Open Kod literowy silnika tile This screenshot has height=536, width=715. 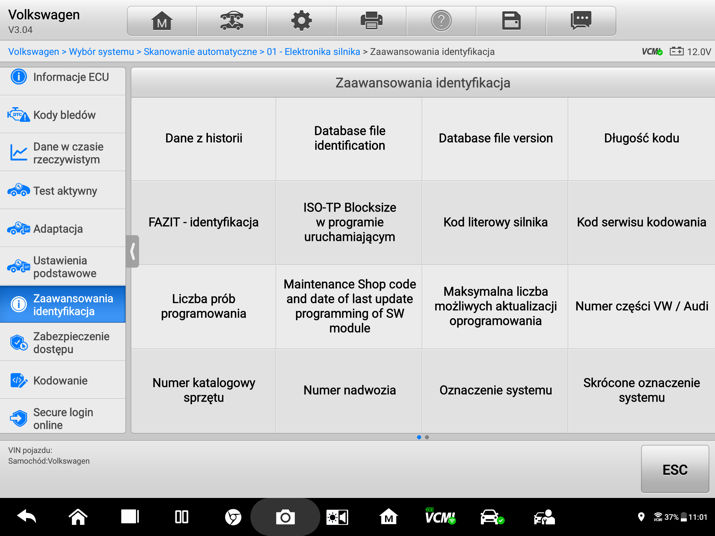pos(495,222)
